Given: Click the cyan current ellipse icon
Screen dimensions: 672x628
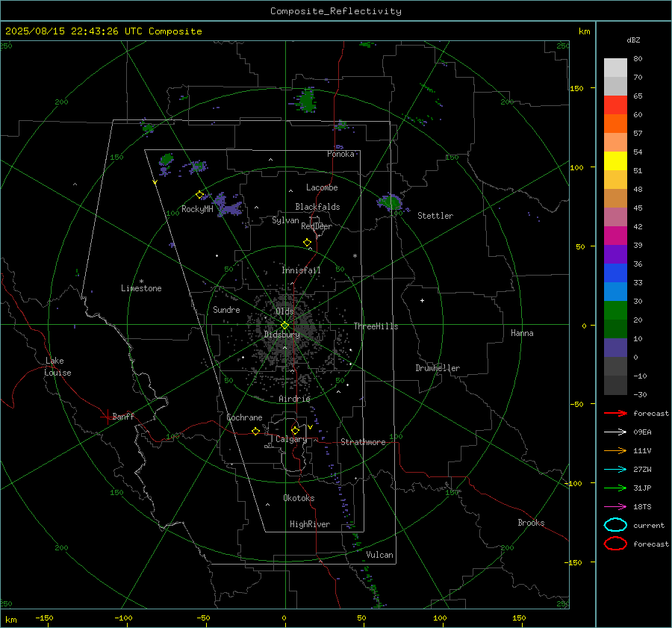Looking at the screenshot, I should coord(615,525).
